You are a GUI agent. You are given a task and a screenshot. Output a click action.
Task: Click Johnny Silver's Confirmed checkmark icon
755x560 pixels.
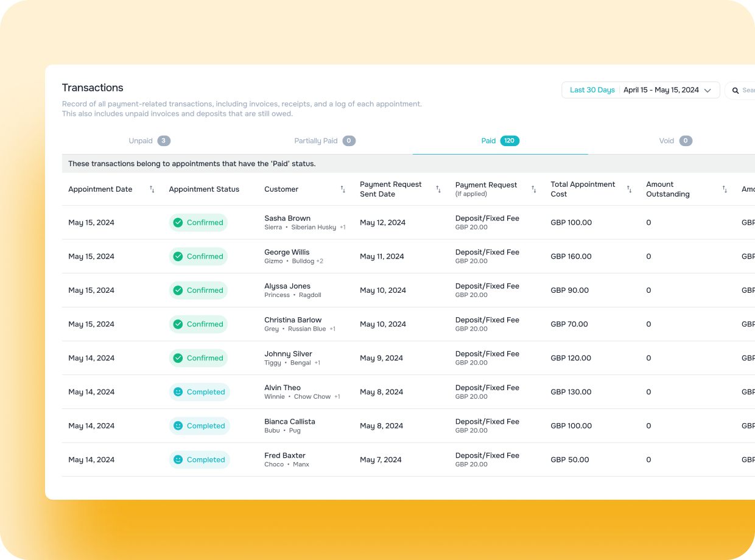[x=178, y=359]
